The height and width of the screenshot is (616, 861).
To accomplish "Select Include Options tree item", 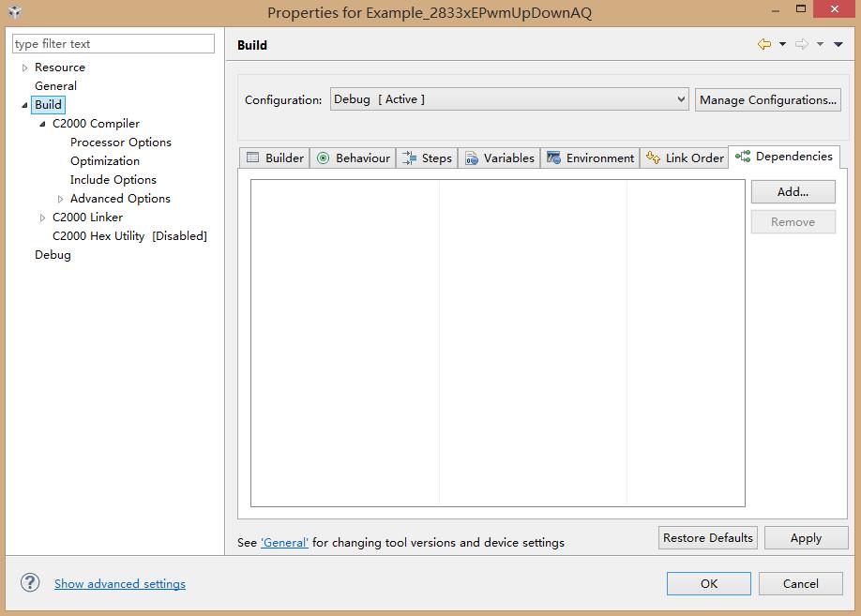I will coord(113,179).
